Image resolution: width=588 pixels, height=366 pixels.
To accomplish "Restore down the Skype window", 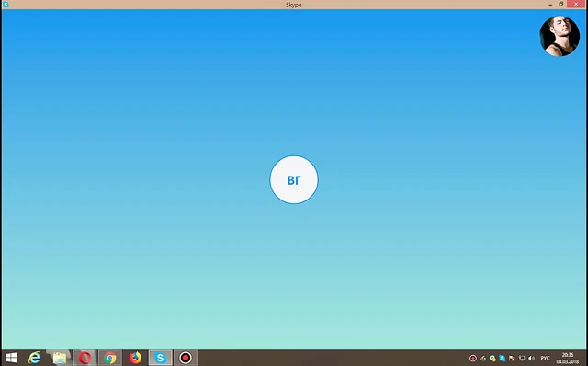I will pos(561,4).
